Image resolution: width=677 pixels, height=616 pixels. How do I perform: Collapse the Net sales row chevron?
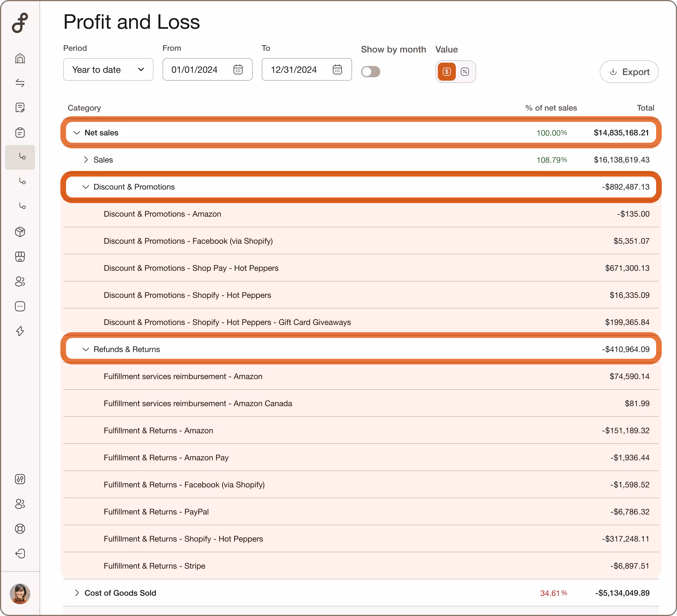click(77, 133)
